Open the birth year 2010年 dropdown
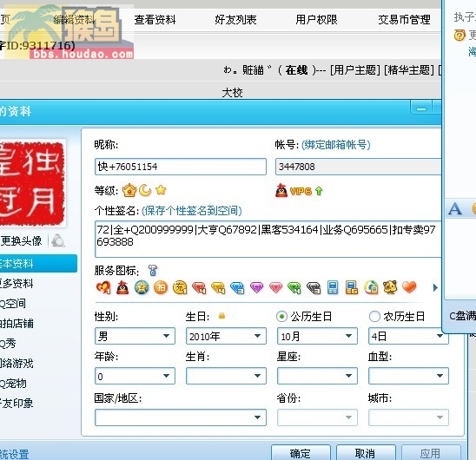The width and height of the screenshot is (476, 460). [x=226, y=336]
